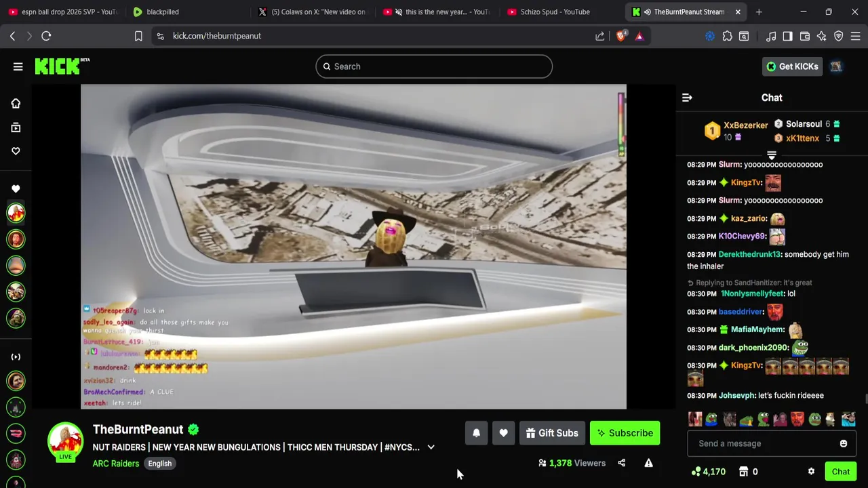The width and height of the screenshot is (868, 488).
Task: Open Brave Wallet
Action: pos(805,36)
